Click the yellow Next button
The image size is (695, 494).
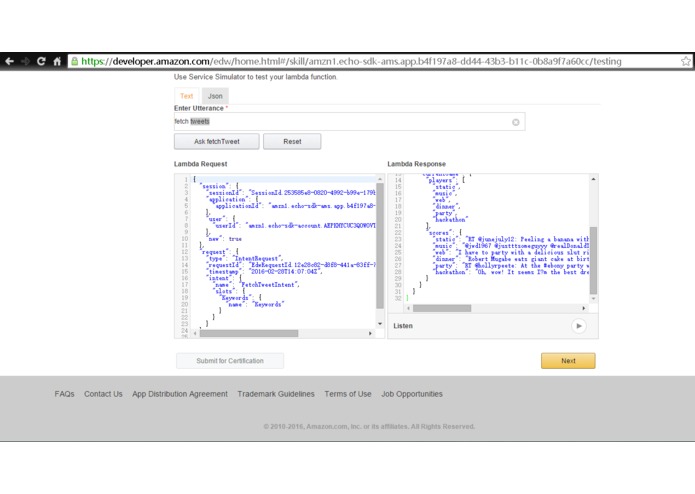tap(568, 361)
